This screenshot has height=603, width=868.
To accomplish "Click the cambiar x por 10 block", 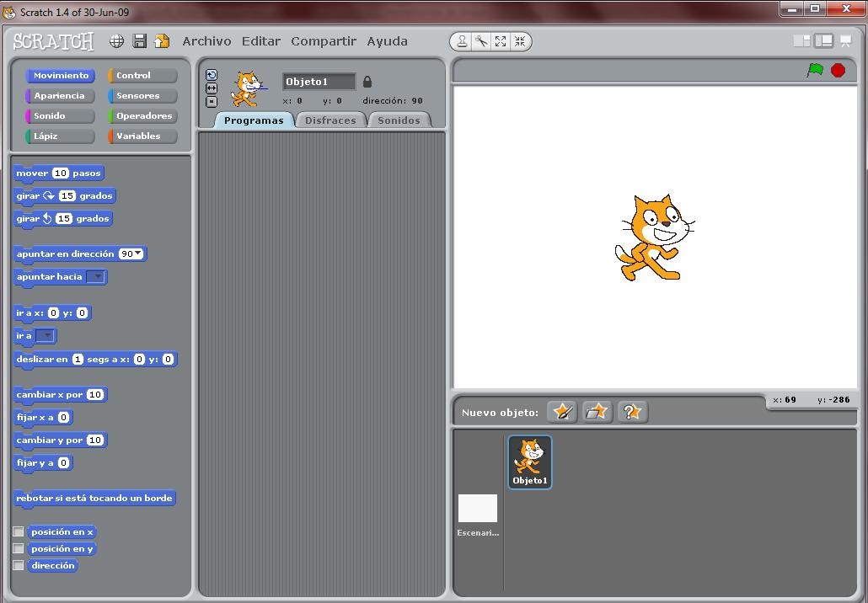I will click(60, 394).
